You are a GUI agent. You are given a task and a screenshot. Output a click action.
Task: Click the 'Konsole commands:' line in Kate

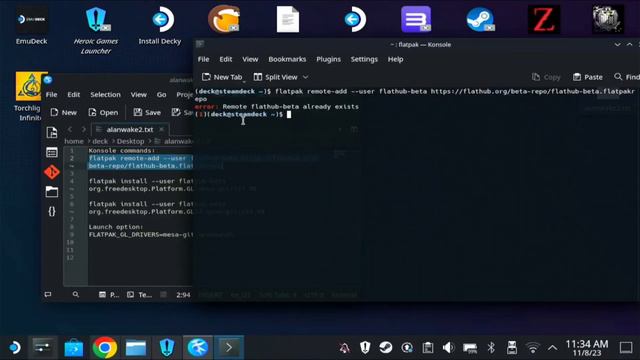(122, 151)
